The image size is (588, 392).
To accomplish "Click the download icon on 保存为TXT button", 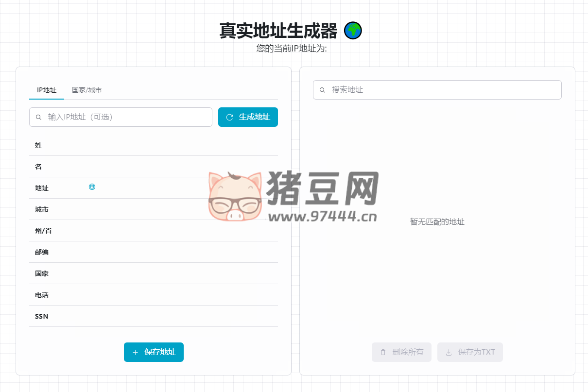I will (448, 352).
